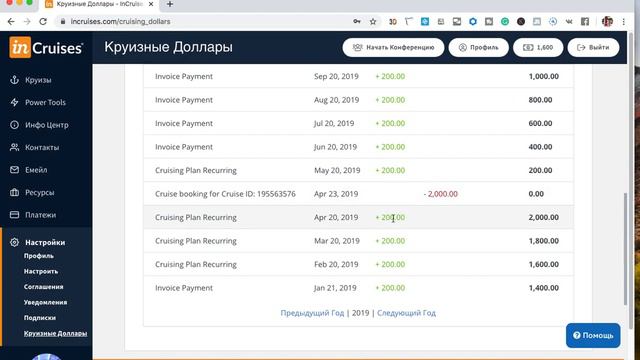640x360 pixels.
Task: Click the 1,000.00 balance cell
Action: (543, 76)
